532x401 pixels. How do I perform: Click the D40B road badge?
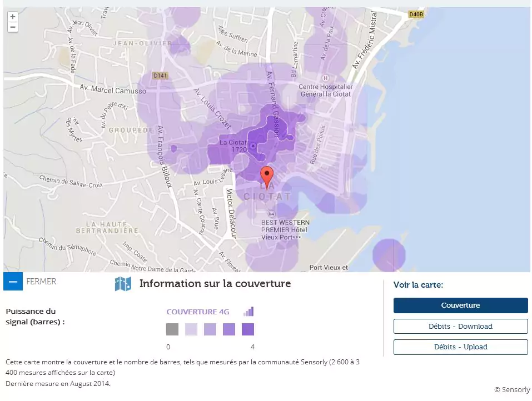[415, 14]
